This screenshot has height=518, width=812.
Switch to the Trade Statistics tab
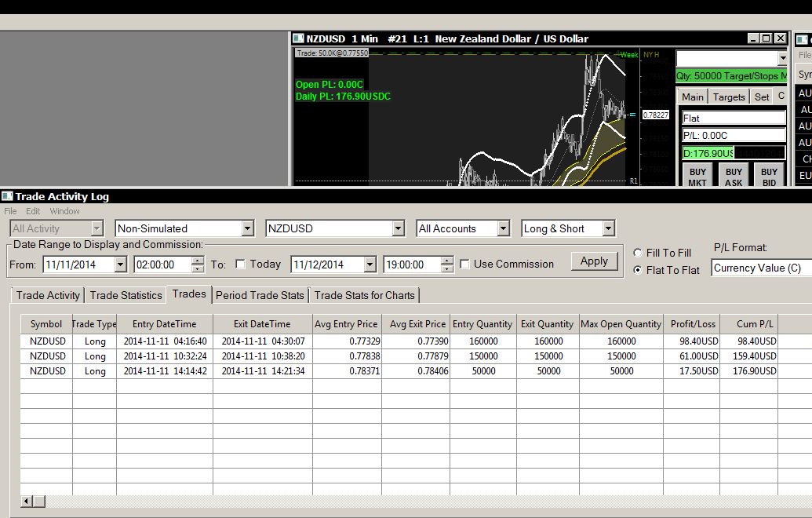126,295
